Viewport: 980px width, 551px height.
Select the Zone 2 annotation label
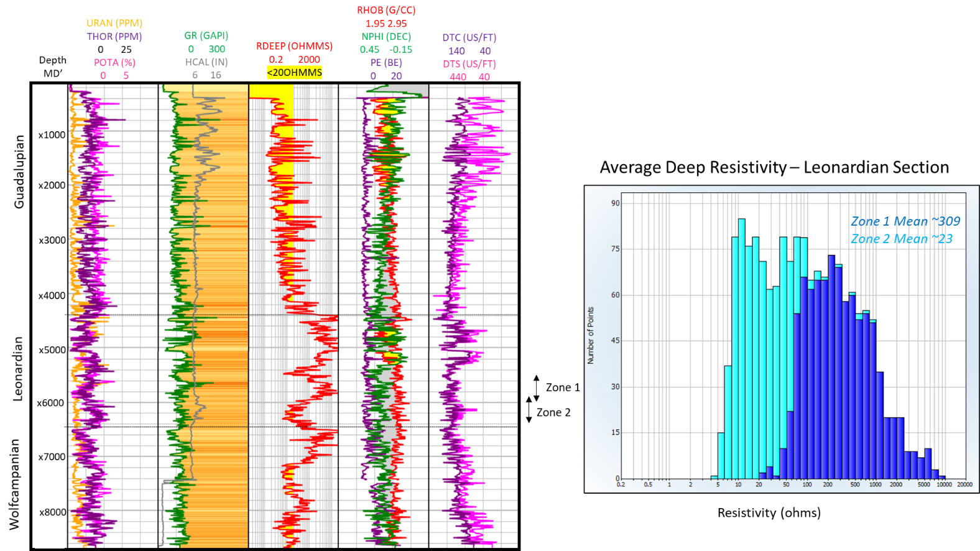tap(553, 412)
